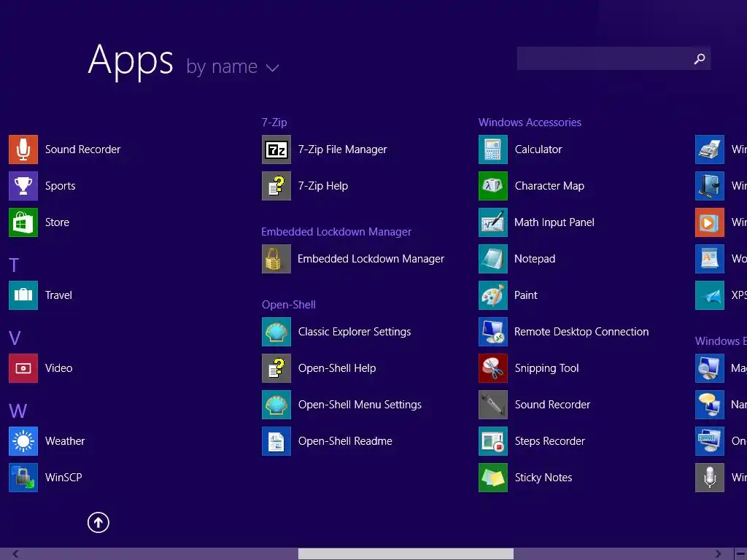Click the scrollbar right arrow
The height and width of the screenshot is (560, 747).
click(x=718, y=554)
